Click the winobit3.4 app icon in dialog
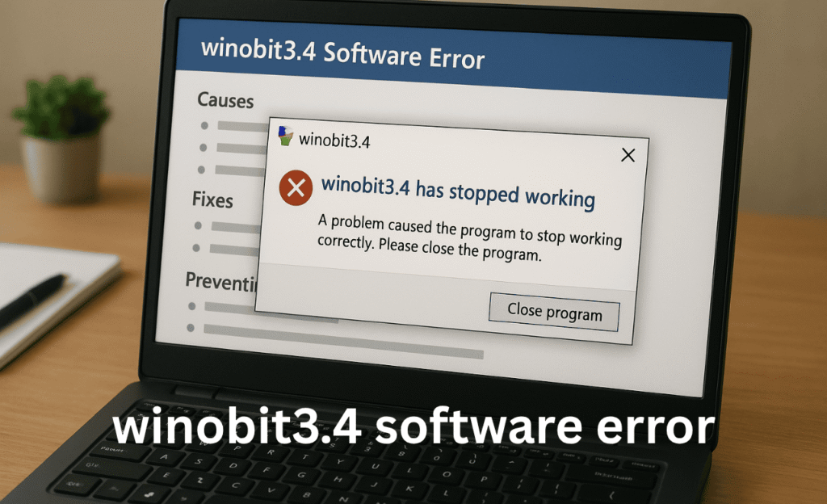Image resolution: width=827 pixels, height=504 pixels. (285, 136)
